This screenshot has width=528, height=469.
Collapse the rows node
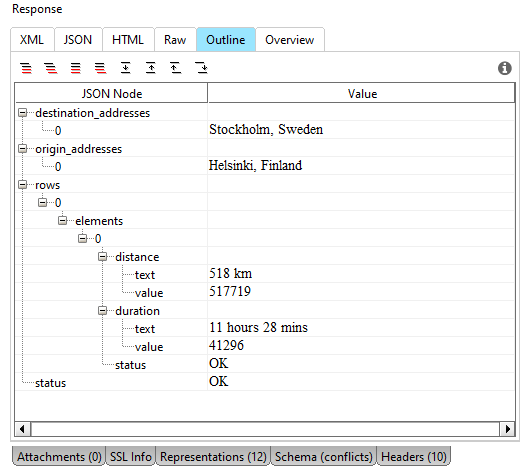tap(23, 185)
